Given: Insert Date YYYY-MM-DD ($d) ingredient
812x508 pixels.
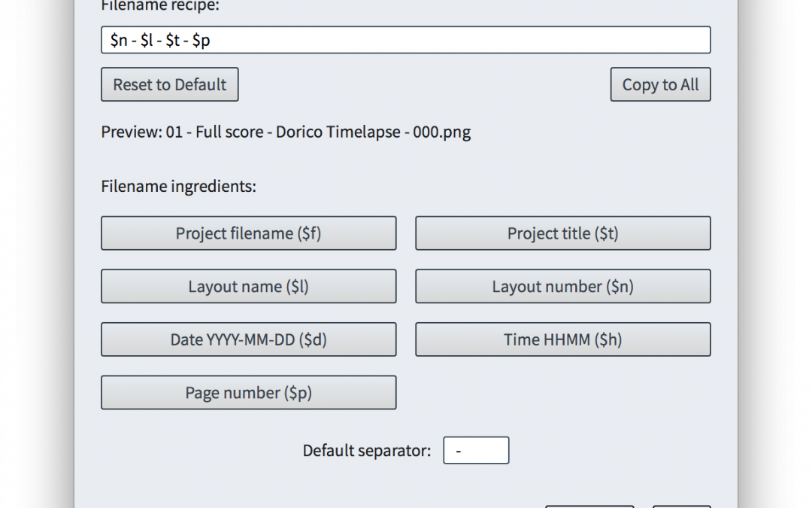Looking at the screenshot, I should point(249,339).
